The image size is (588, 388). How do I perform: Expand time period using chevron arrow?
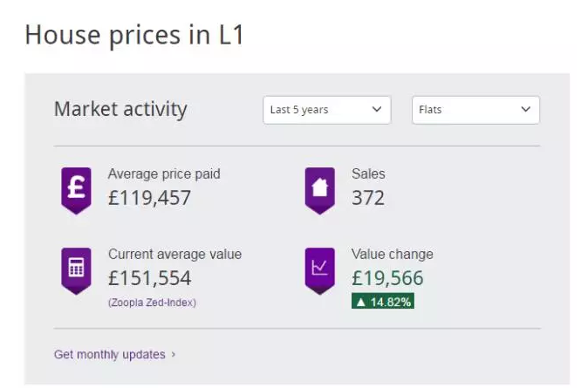(x=377, y=109)
